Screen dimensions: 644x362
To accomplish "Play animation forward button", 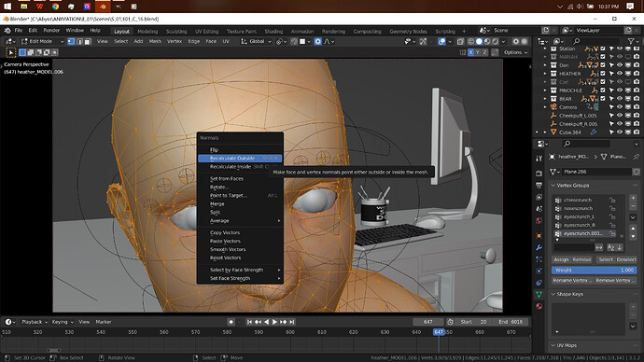I will pyautogui.click(x=274, y=322).
